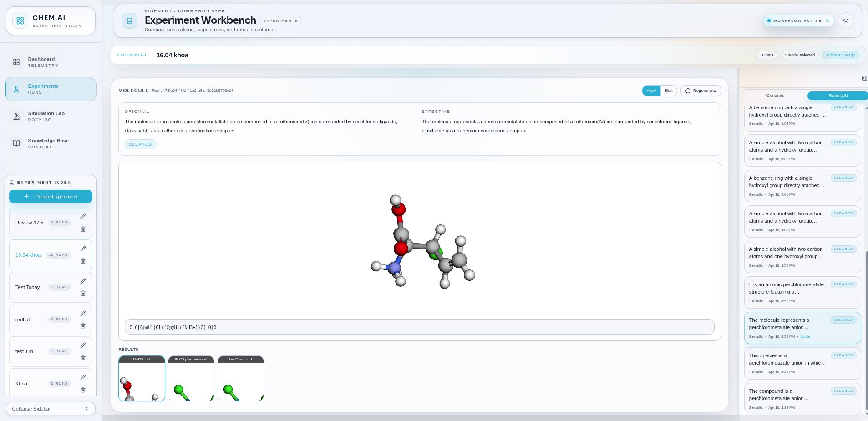The image size is (868, 421).
Task: Switch molecule panel to Edit mode
Action: 669,91
